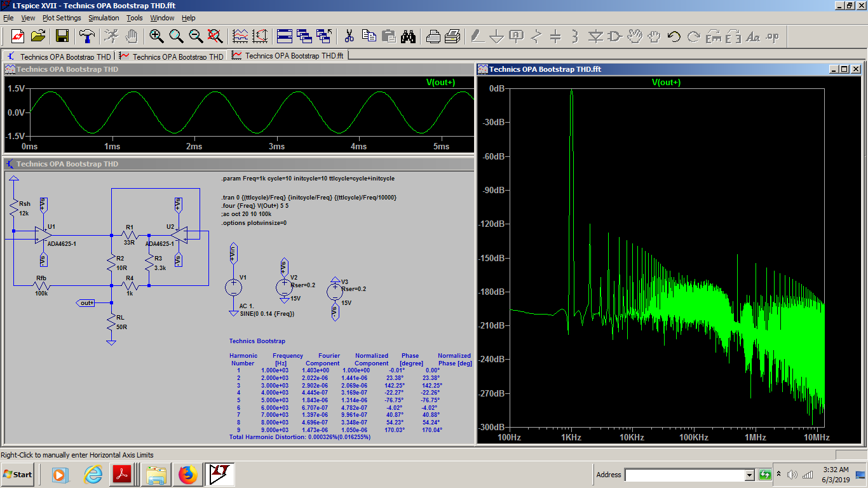Select the capacitor placement tool
Screen dimensions: 868x488
tap(556, 36)
